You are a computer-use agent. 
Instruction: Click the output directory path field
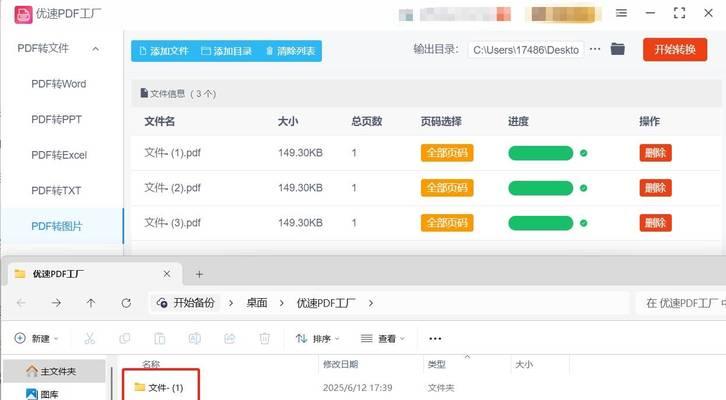tap(526, 50)
